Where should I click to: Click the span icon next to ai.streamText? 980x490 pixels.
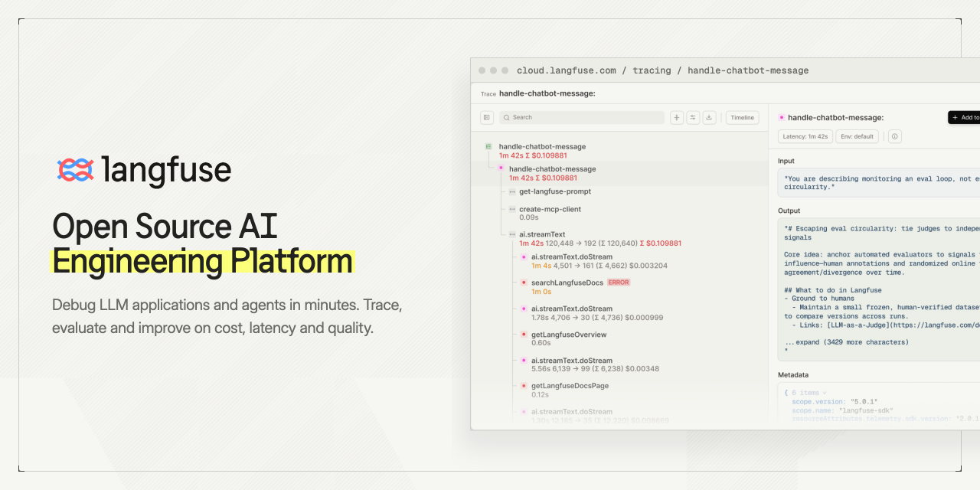point(512,234)
